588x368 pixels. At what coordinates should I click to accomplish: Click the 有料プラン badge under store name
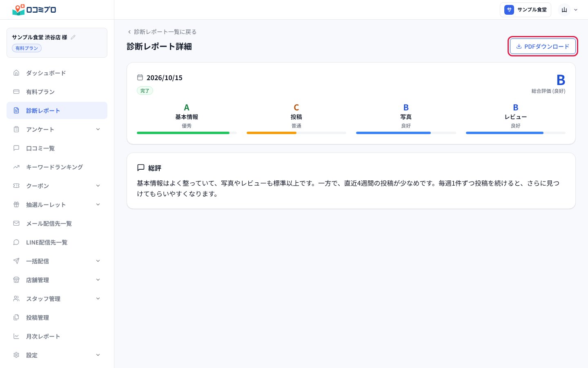pos(27,48)
